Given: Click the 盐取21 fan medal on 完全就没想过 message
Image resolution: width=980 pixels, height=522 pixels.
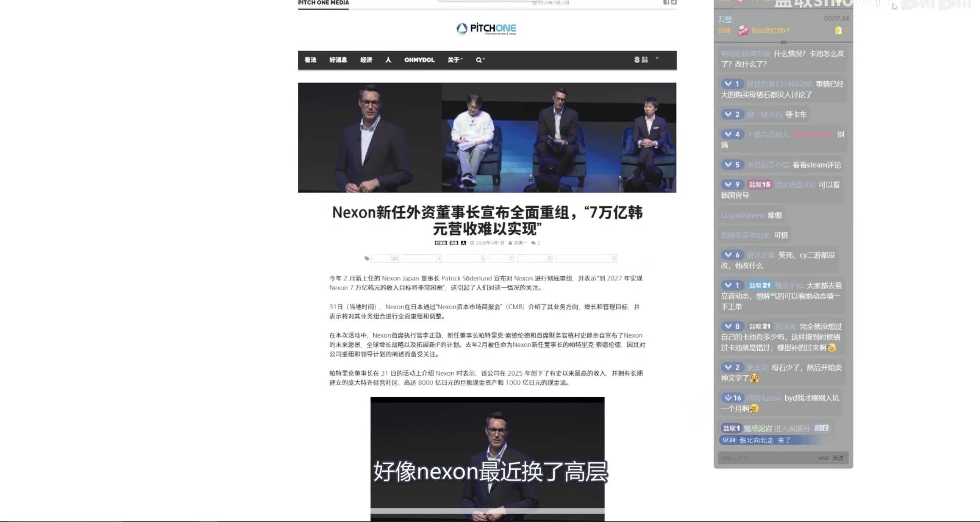Looking at the screenshot, I should (x=759, y=326).
